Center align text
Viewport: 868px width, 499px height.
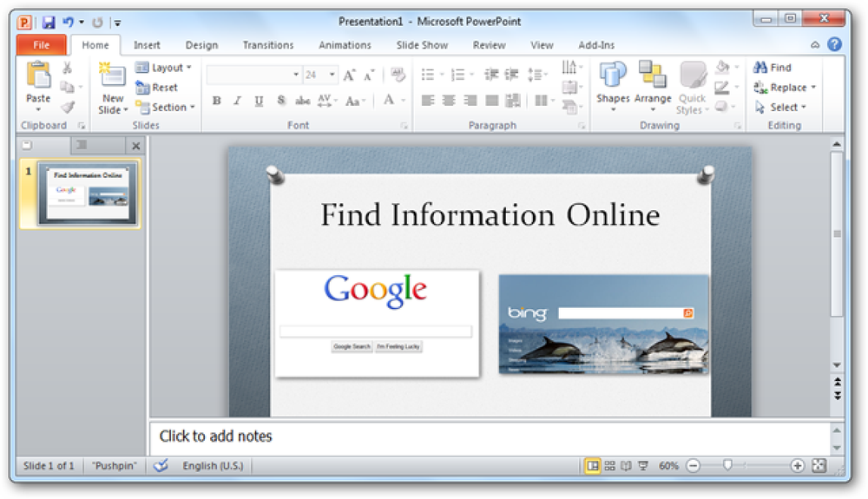click(449, 100)
